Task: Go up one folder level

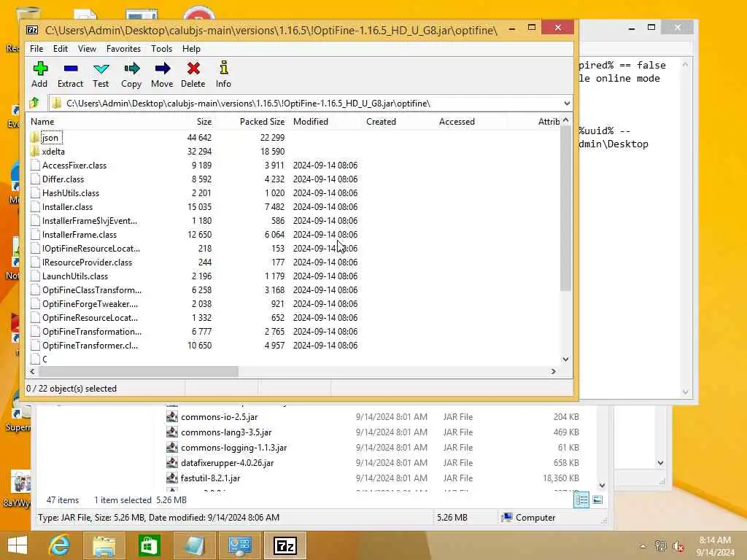Action: (x=35, y=103)
